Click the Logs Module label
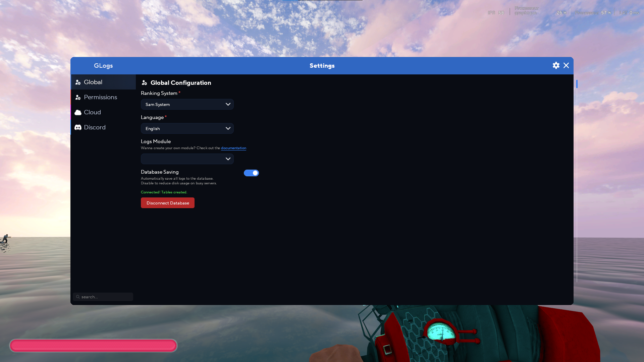The height and width of the screenshot is (362, 644). coord(156,141)
